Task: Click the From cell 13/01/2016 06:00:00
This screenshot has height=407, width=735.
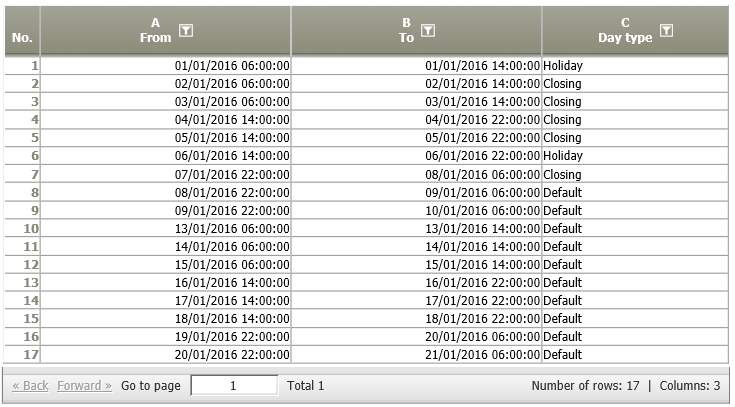Action: tap(165, 228)
